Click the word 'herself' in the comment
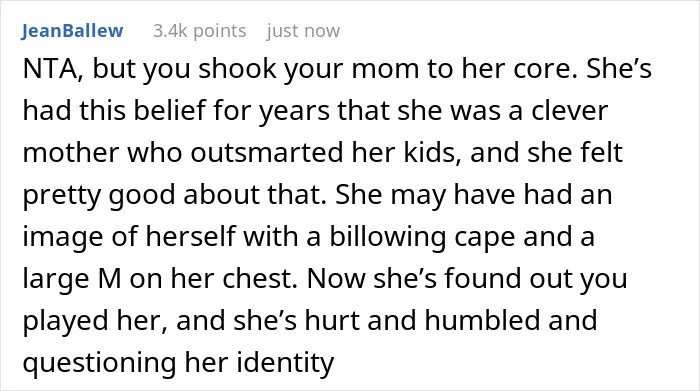This screenshot has width=700, height=391. [x=191, y=236]
